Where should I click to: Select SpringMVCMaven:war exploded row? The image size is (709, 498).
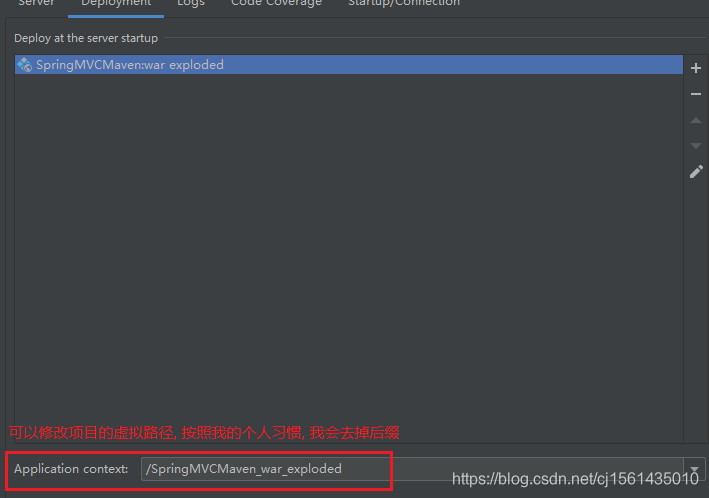coord(349,65)
